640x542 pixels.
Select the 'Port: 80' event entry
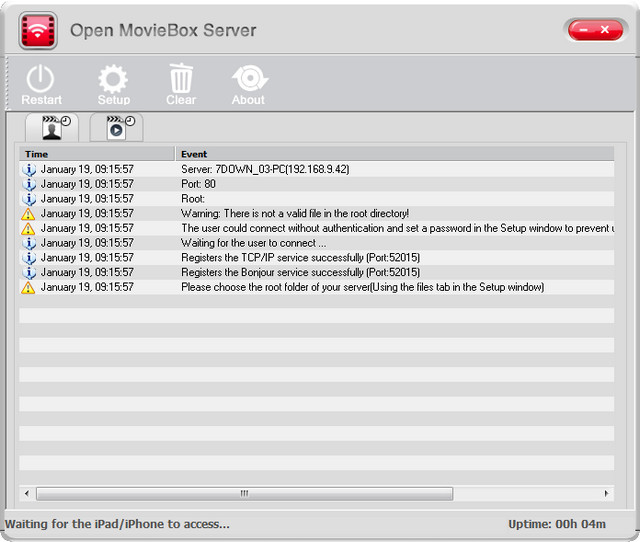pos(198,184)
